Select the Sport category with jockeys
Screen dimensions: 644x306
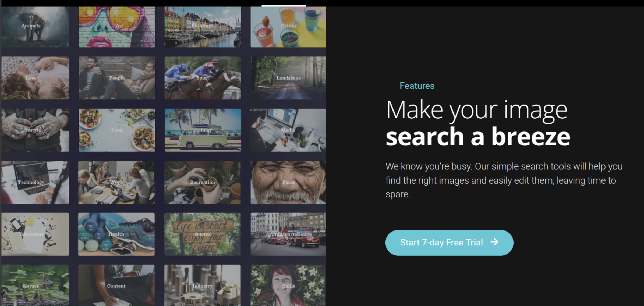pos(203,78)
